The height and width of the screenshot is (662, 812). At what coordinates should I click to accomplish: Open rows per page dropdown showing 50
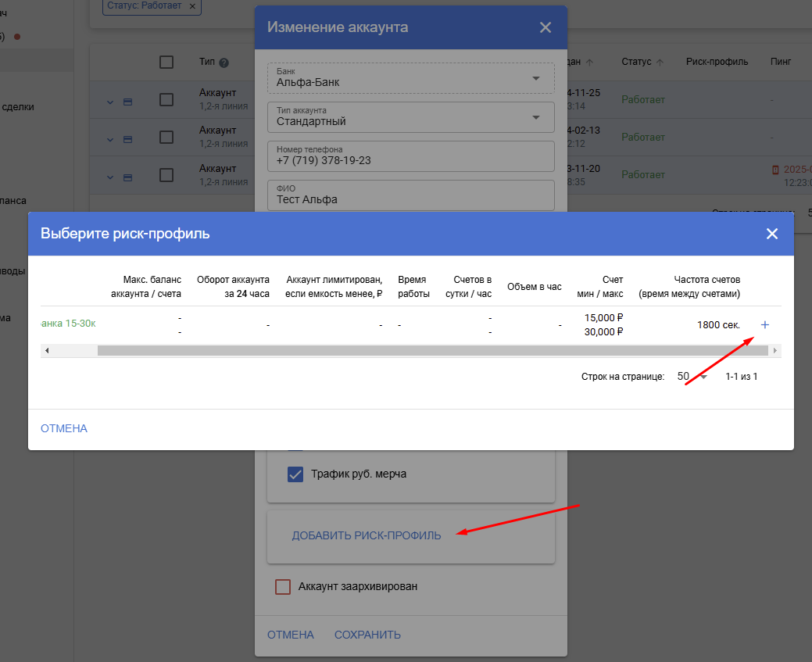click(692, 377)
